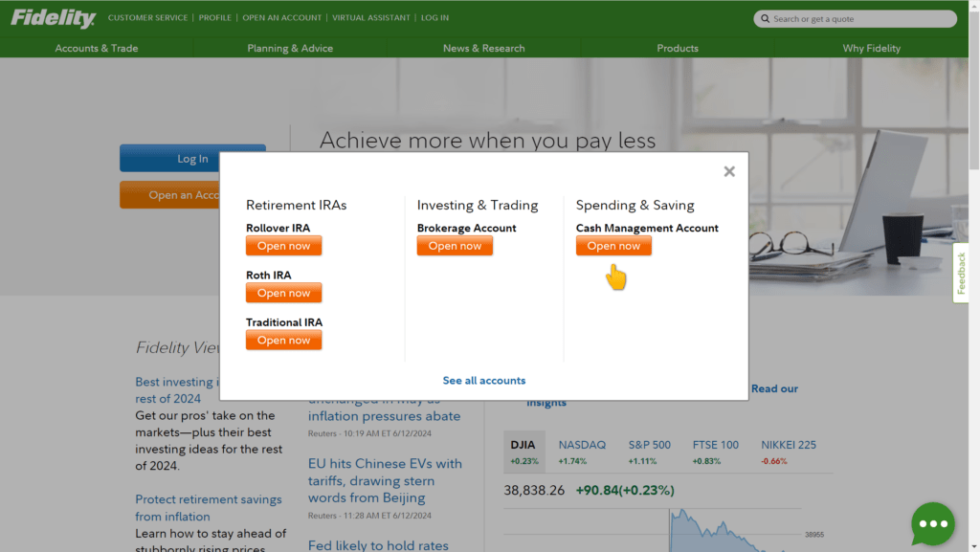Open Customer Service link
This screenshot has width=980, height=552.
(147, 17)
